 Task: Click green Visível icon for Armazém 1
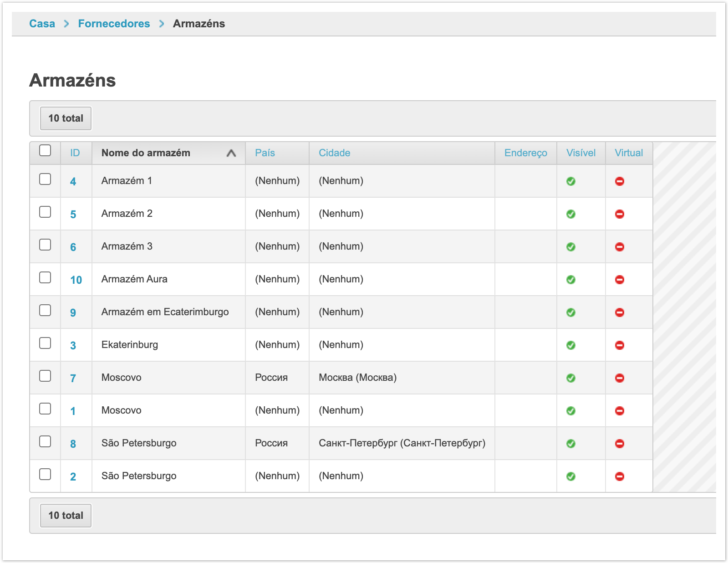pos(570,181)
